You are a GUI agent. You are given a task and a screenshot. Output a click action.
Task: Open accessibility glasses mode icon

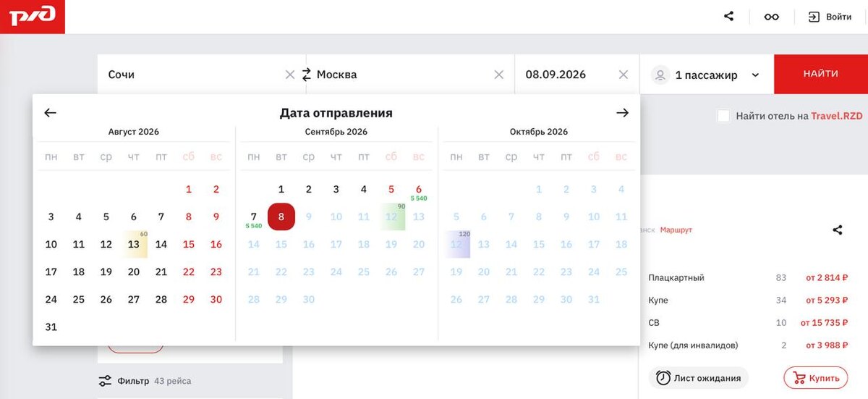772,17
